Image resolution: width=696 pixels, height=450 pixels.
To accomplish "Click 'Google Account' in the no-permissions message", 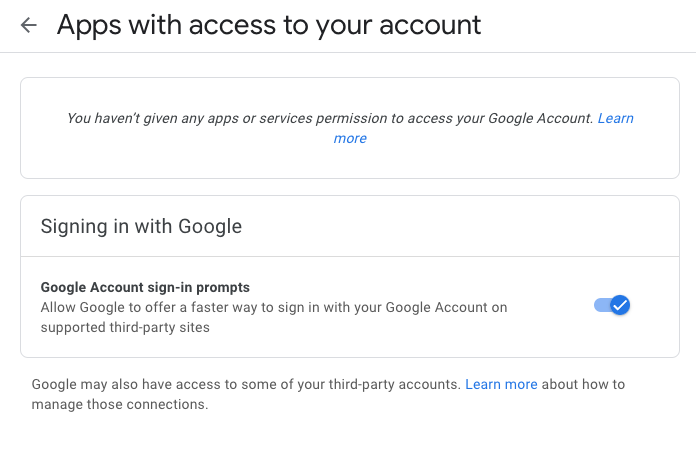I will (540, 118).
